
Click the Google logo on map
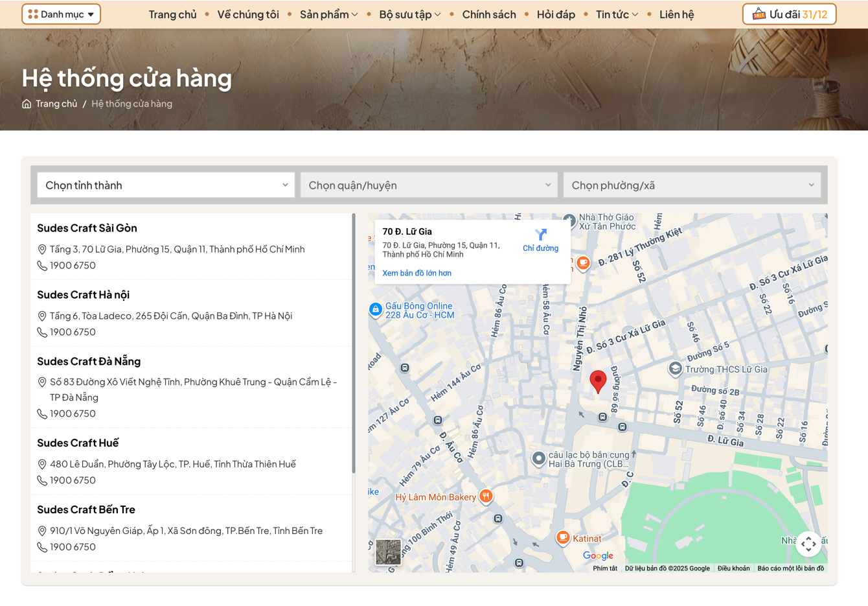[x=598, y=555]
